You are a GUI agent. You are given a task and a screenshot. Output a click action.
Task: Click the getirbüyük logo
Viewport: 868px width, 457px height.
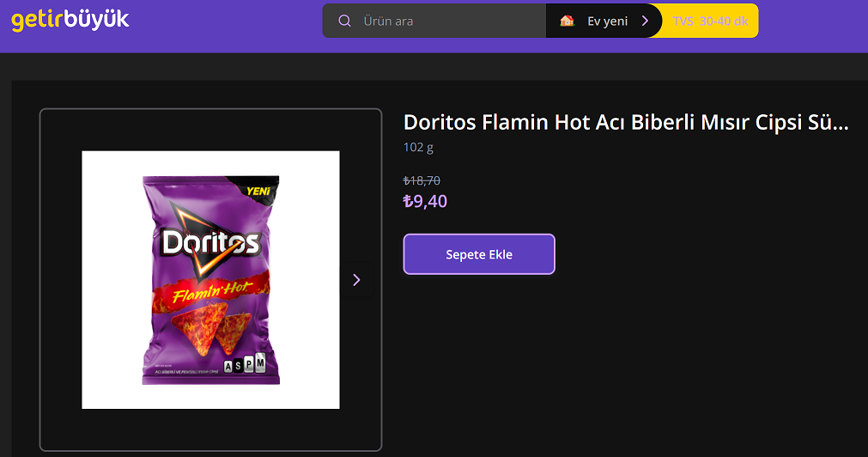70,20
